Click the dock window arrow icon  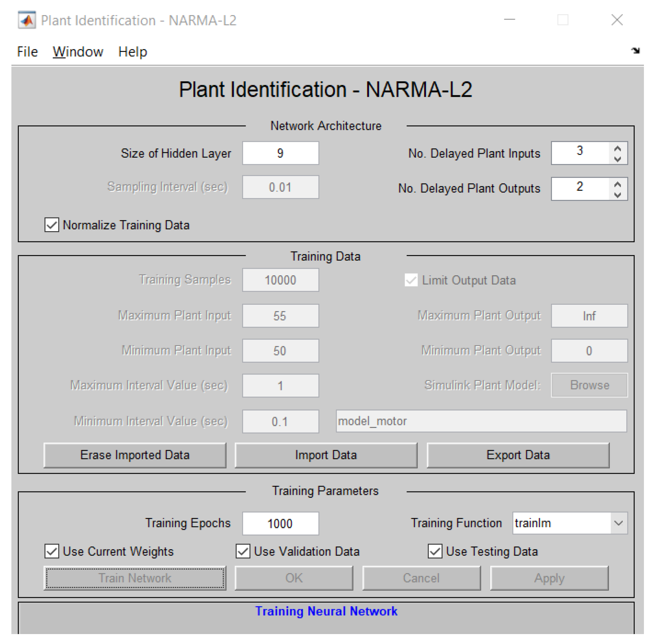click(635, 51)
